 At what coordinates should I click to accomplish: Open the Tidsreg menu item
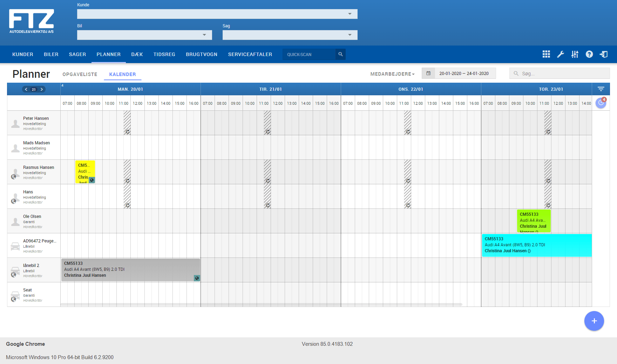pyautogui.click(x=164, y=54)
